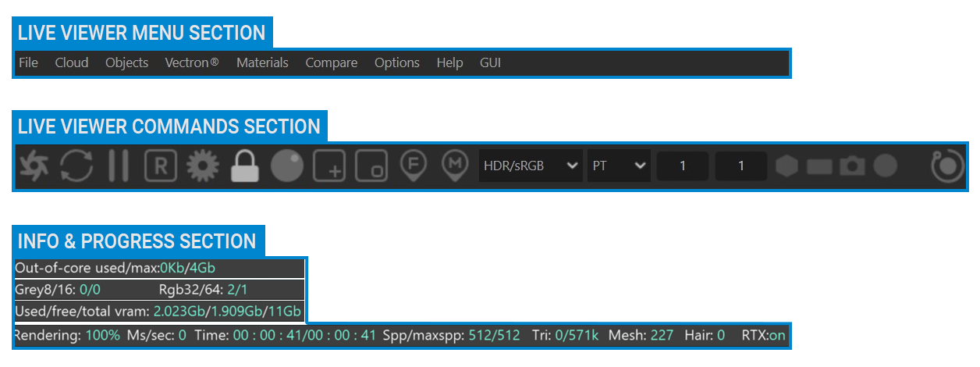The height and width of the screenshot is (367, 980).
Task: Open the Compare menu
Action: pos(332,62)
